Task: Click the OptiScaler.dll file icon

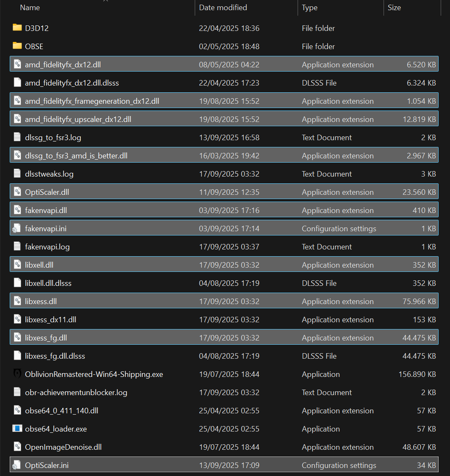Action: point(17,192)
